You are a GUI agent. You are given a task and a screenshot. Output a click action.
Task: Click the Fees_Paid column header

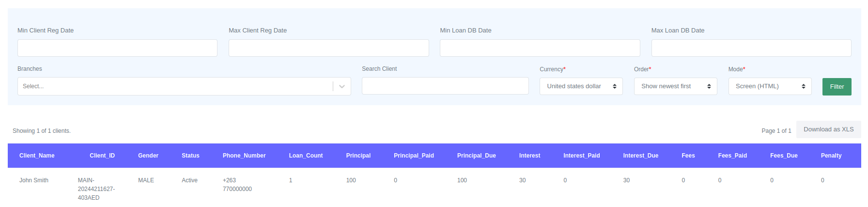[x=732, y=156]
